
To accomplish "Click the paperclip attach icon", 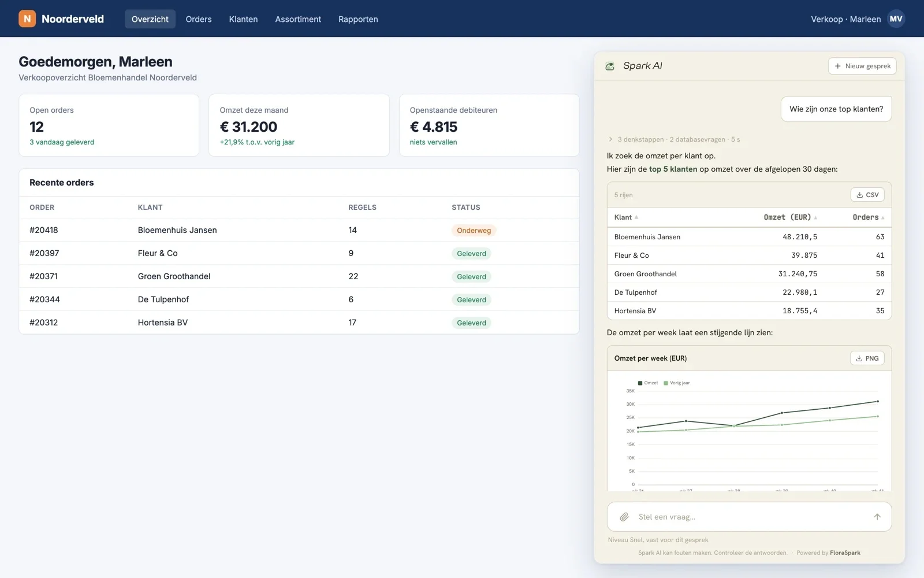I will click(x=624, y=517).
